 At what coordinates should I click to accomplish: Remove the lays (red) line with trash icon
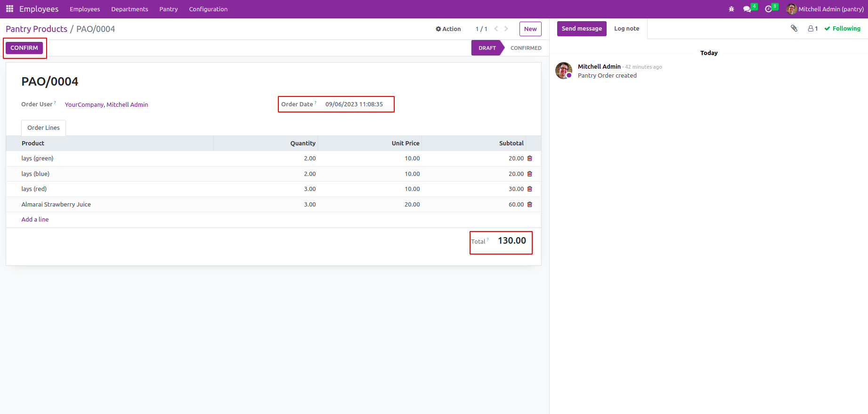click(x=529, y=189)
